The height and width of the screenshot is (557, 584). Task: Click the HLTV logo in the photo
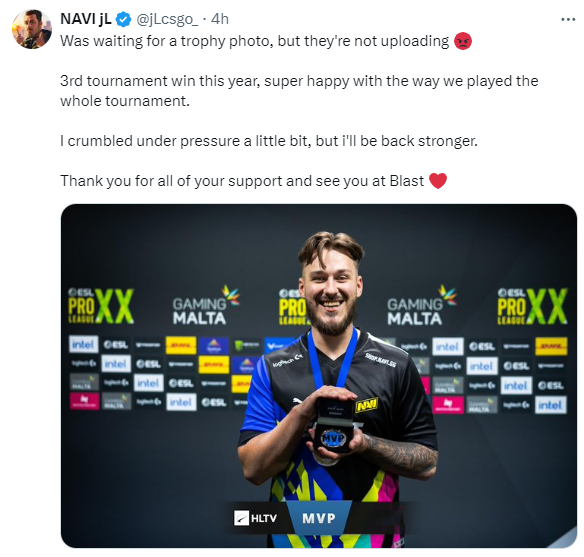click(x=256, y=518)
